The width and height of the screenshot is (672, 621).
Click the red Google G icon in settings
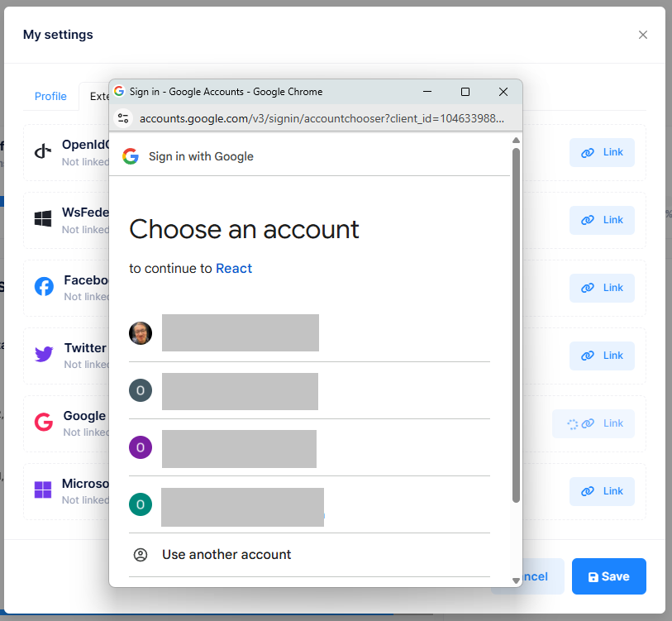pos(44,422)
